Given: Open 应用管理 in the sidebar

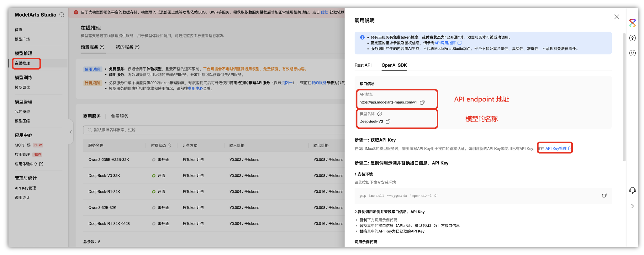Looking at the screenshot, I should (22, 154).
